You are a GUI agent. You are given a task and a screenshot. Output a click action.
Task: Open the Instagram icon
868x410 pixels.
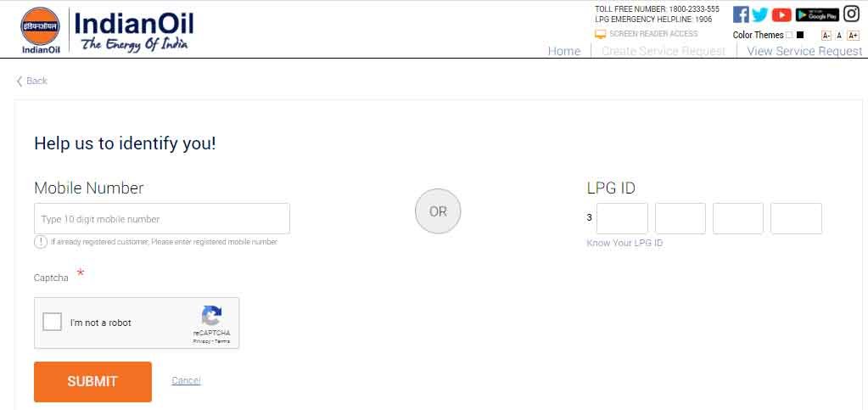851,14
